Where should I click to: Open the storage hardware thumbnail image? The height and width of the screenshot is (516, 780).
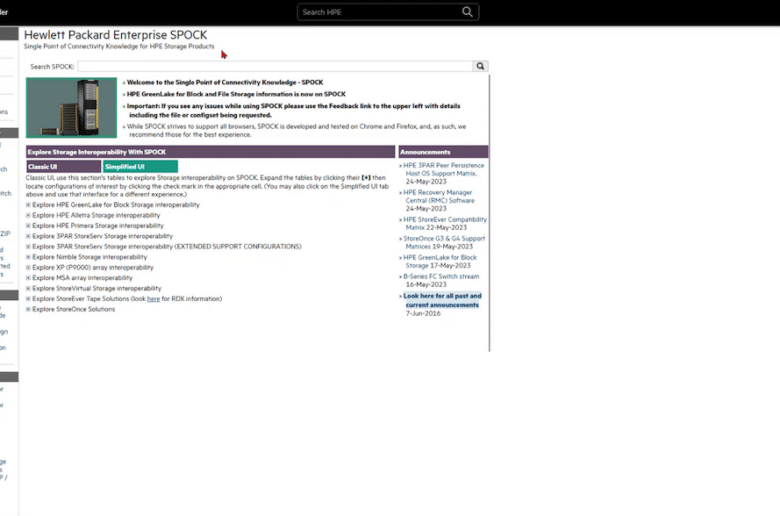point(72,107)
